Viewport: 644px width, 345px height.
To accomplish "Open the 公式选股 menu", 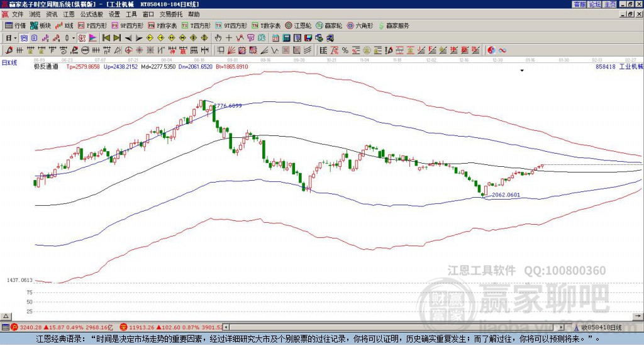I will (92, 14).
